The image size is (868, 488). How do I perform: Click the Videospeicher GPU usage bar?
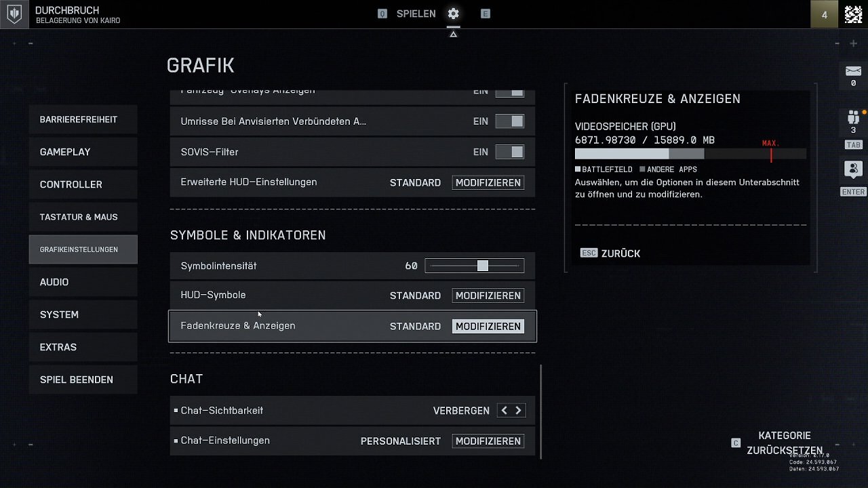690,154
